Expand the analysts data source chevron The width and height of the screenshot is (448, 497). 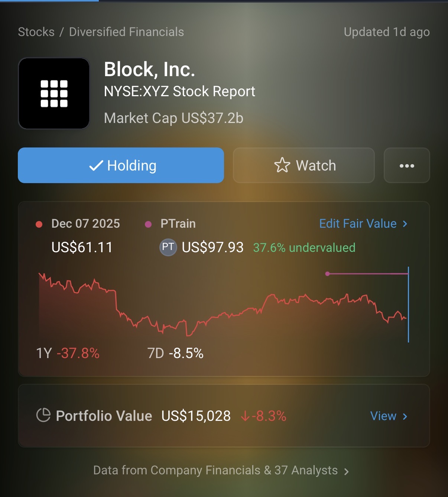click(347, 472)
